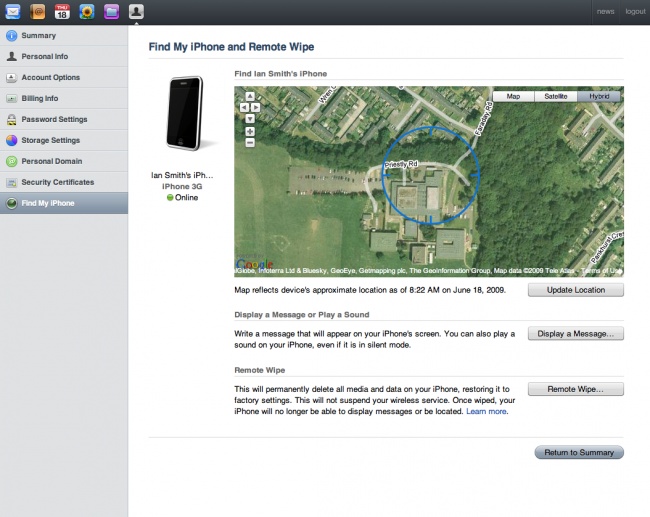Viewport: 650px width, 517px height.
Task: Open the Mail app icon
Action: click(12, 12)
